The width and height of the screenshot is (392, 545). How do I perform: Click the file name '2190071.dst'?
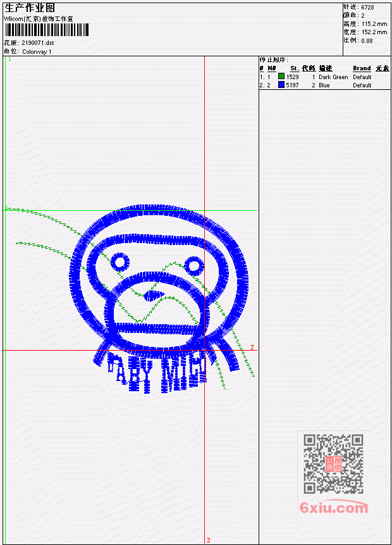(x=38, y=43)
